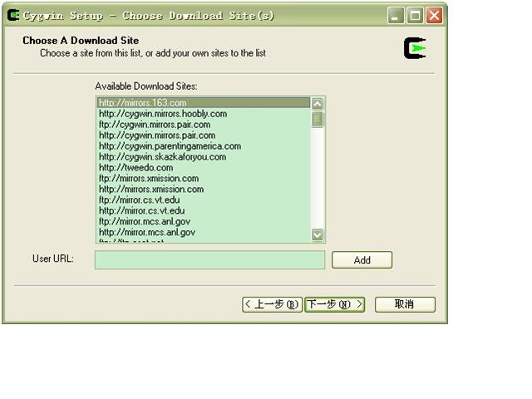Viewport: 532px width, 399px height.
Task: Cancel setup with 取消 button
Action: click(x=405, y=304)
